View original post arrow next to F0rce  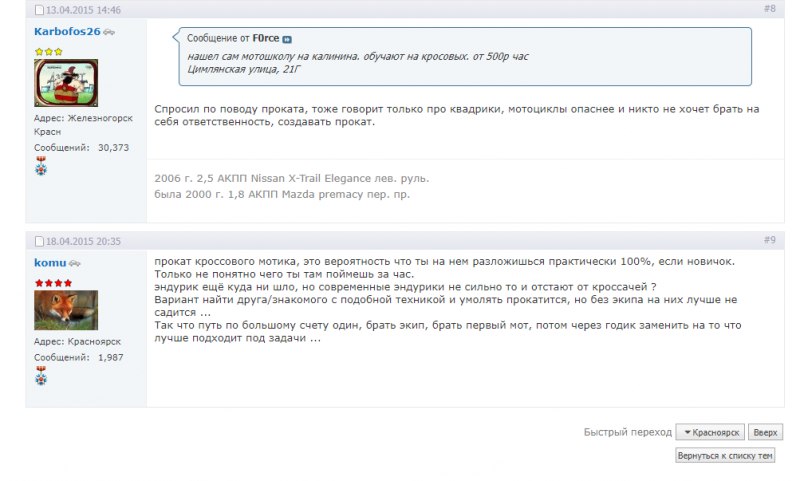[x=287, y=39]
